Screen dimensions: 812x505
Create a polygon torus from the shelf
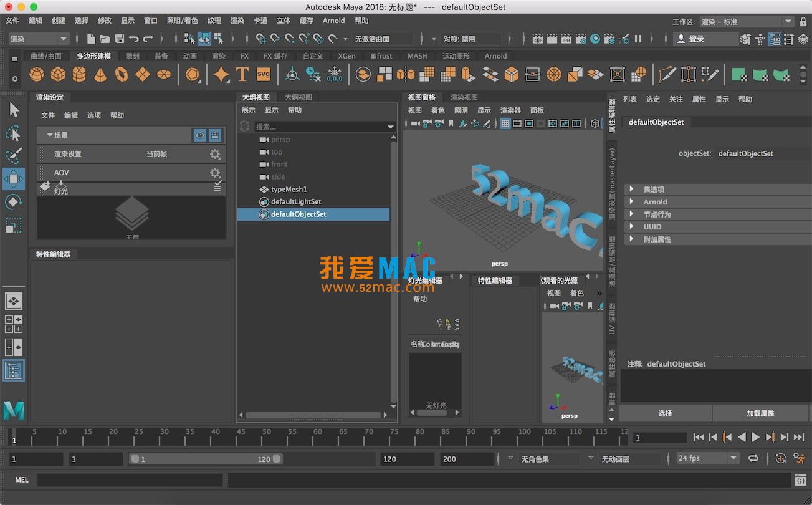click(x=122, y=75)
